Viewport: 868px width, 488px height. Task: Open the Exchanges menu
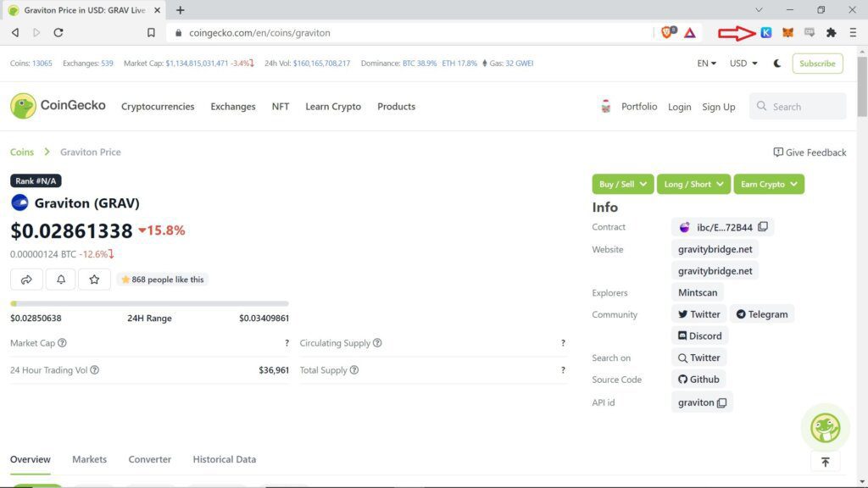click(x=233, y=106)
